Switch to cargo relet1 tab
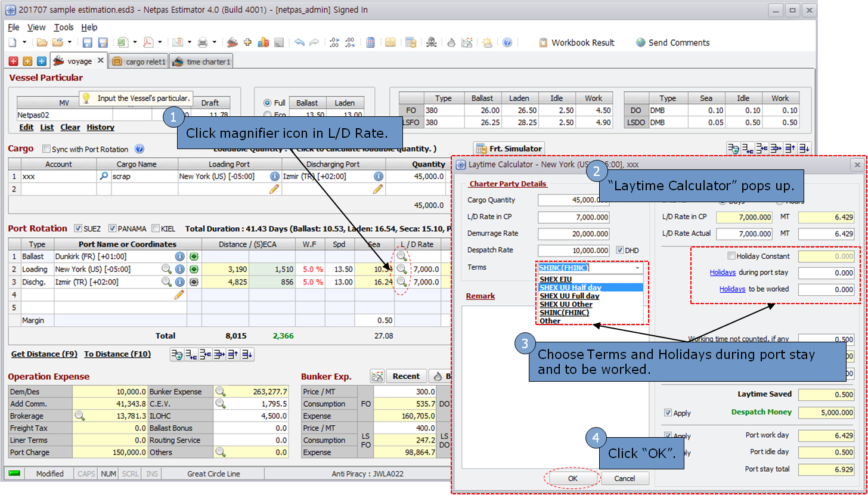Image resolution: width=868 pixels, height=495 pixels. [139, 61]
